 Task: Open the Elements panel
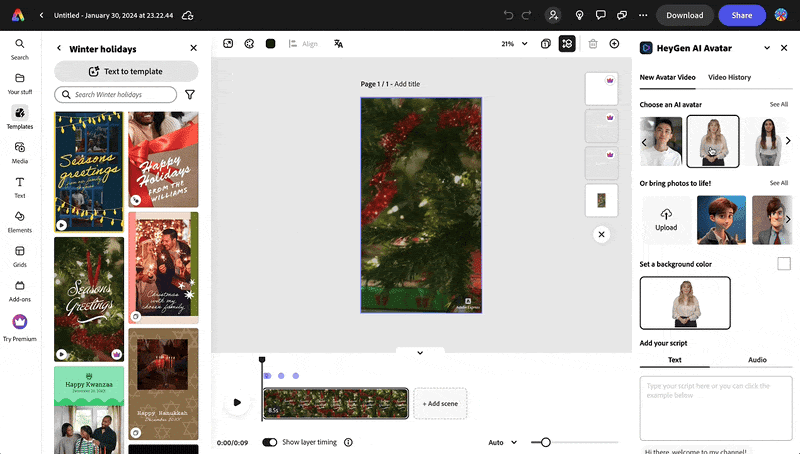(x=19, y=222)
